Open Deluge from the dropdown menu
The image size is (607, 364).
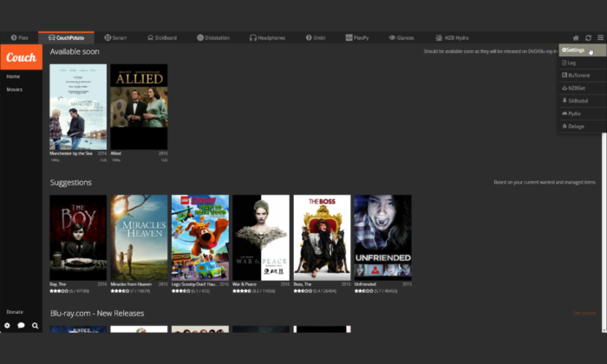click(582, 127)
